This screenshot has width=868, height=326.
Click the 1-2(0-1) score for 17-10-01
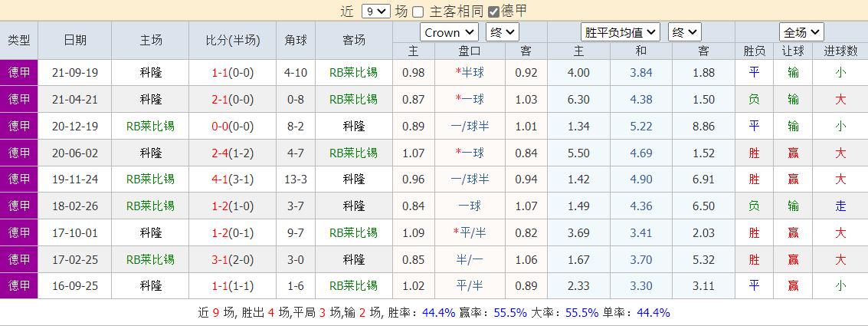(232, 232)
